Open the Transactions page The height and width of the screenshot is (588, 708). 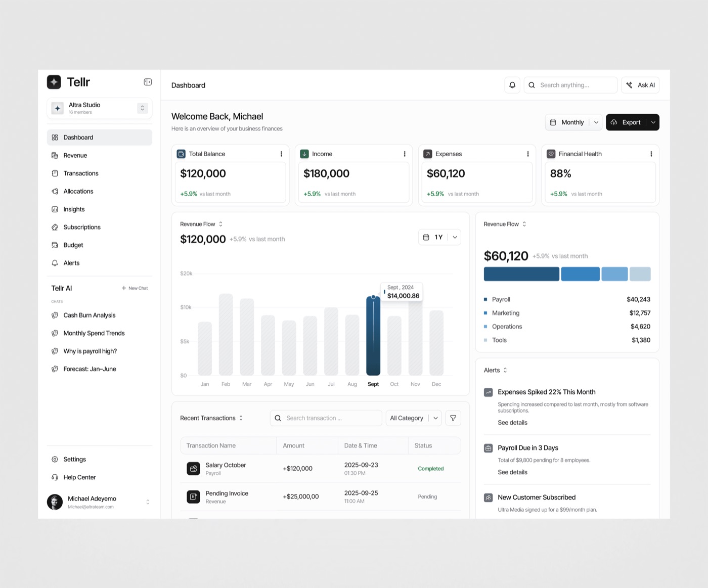click(100, 173)
